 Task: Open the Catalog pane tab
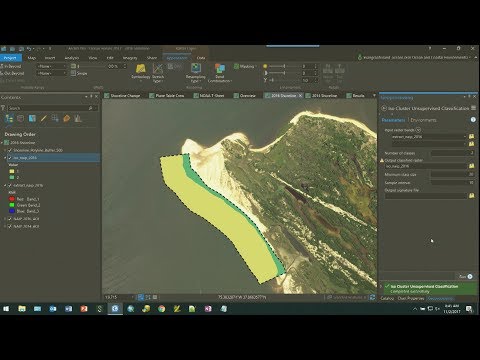(387, 298)
